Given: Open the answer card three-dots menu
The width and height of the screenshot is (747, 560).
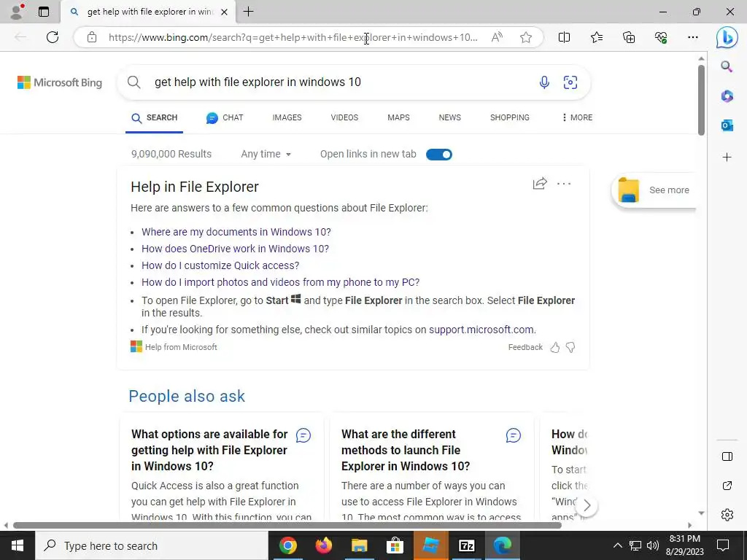Looking at the screenshot, I should pos(564,184).
